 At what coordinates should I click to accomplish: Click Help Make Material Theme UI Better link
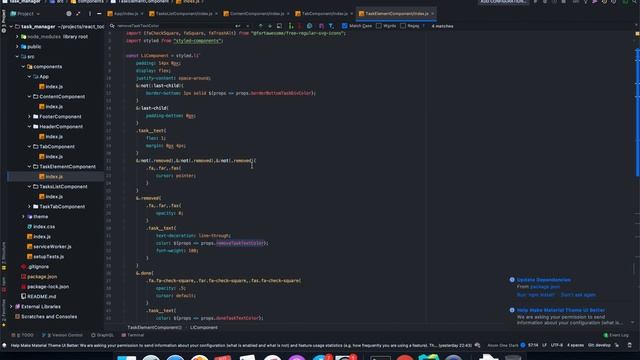click(561, 310)
